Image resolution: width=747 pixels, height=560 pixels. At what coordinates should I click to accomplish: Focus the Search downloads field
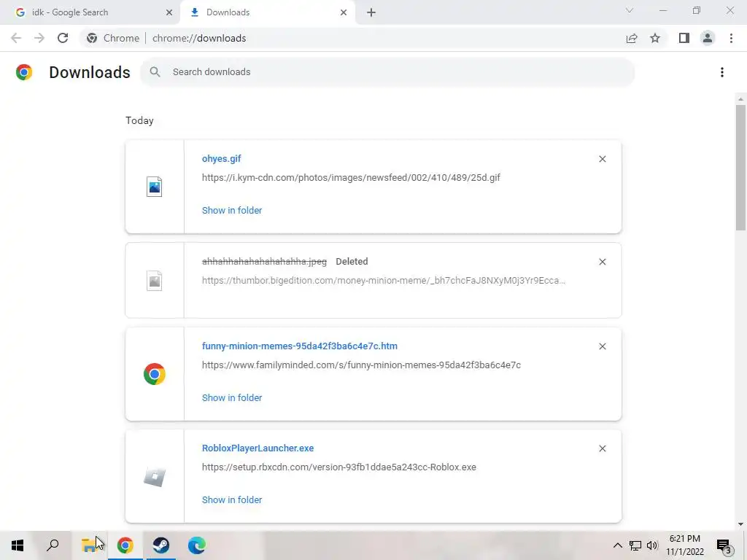387,72
